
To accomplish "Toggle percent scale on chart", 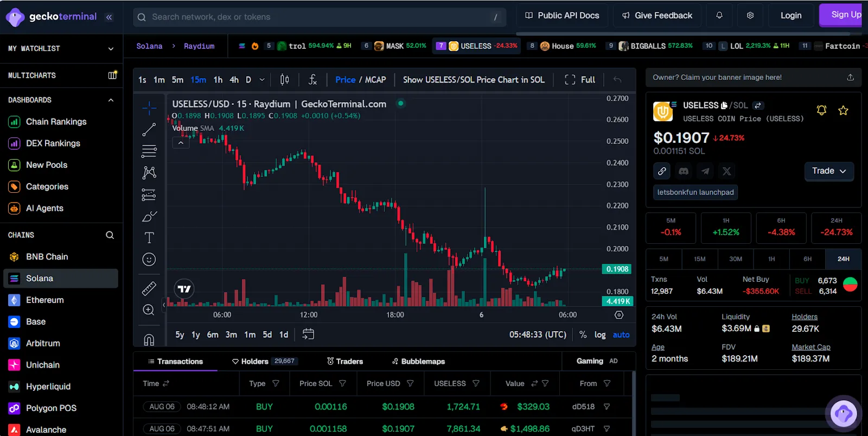I will tap(583, 335).
